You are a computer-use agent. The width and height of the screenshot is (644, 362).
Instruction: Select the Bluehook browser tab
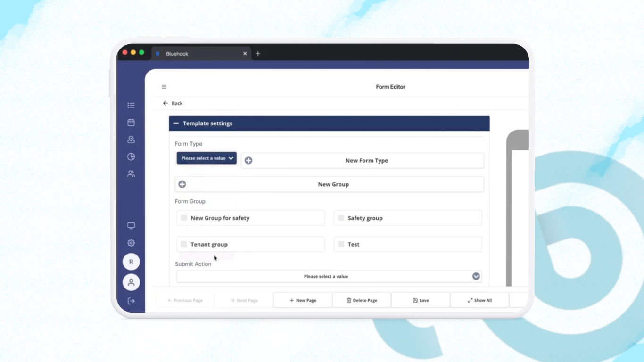pyautogui.click(x=201, y=54)
